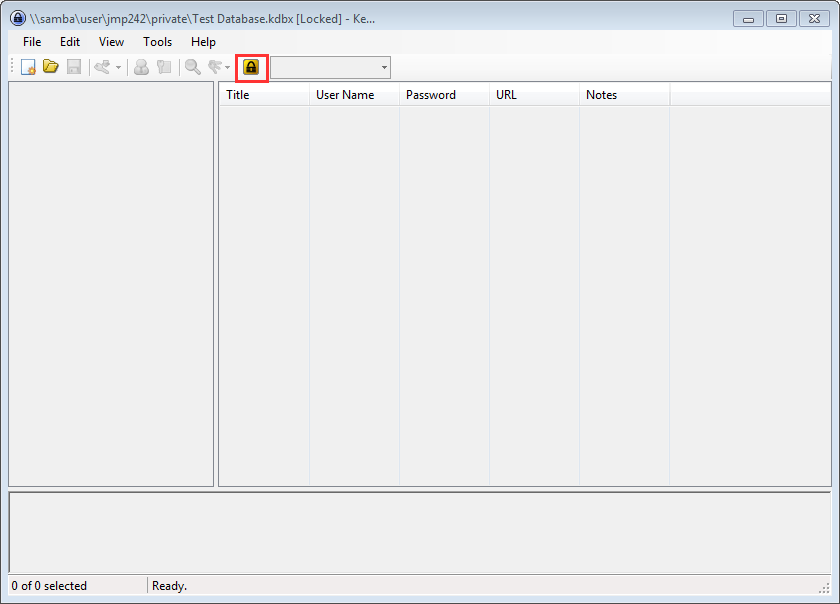Click the 'Ready.' status bar text
This screenshot has height=604, width=840.
169,586
